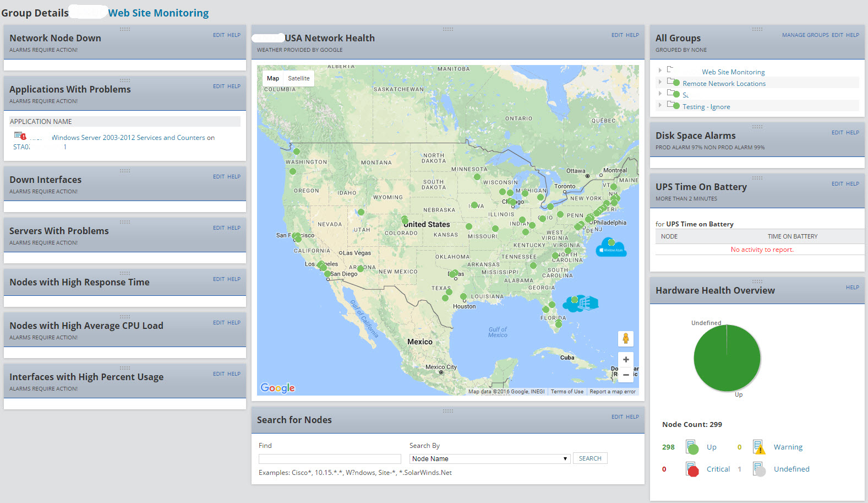Click EDIT on USA Network Health widget
Image resolution: width=868 pixels, height=503 pixels.
[617, 35]
